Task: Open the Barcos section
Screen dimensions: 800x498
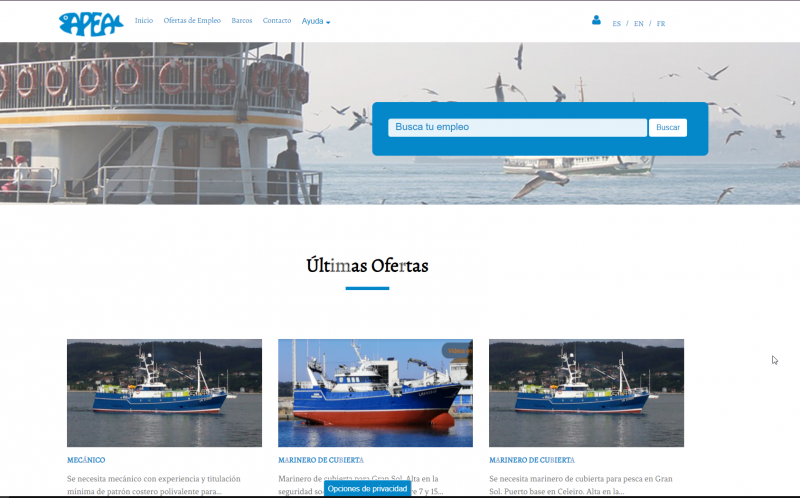Action: coord(242,20)
